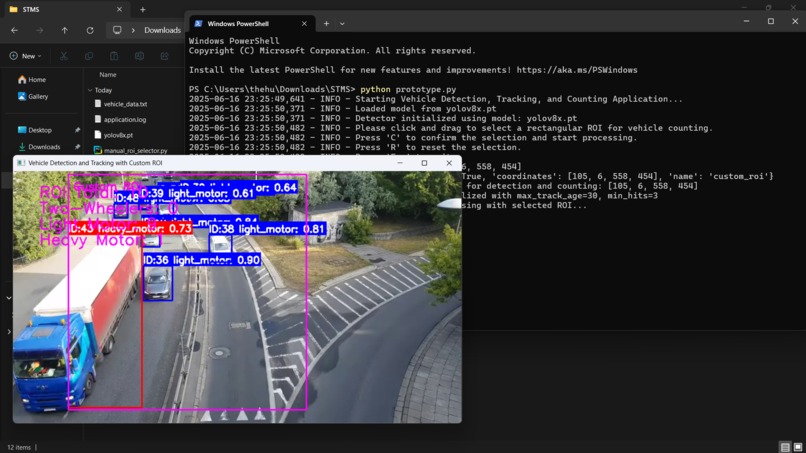Click the ID:36 light_motor 0.90 label
Screen dimensions: 806x453
202,260
